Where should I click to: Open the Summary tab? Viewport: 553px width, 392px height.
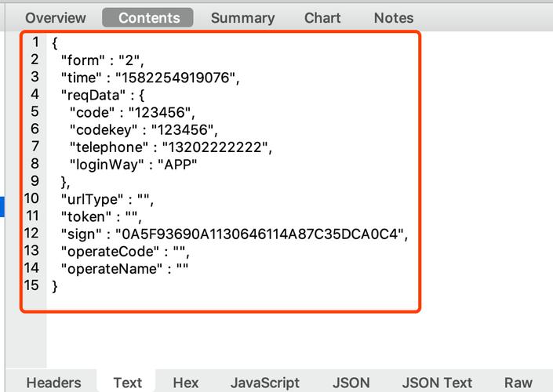click(x=242, y=17)
